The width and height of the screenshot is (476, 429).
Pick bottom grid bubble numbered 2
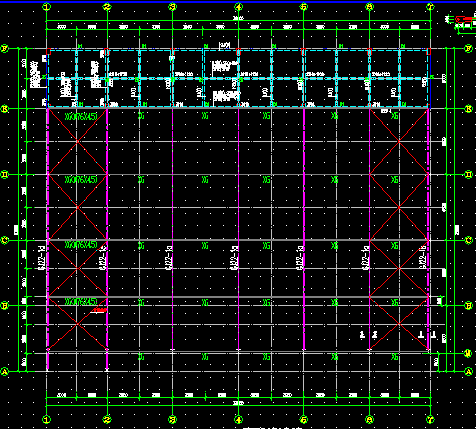point(107,419)
